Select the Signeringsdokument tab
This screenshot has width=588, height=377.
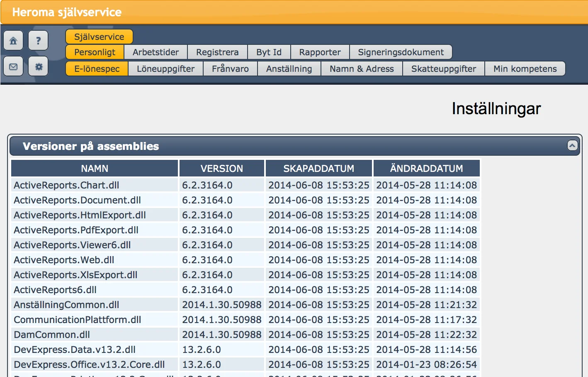tap(401, 52)
